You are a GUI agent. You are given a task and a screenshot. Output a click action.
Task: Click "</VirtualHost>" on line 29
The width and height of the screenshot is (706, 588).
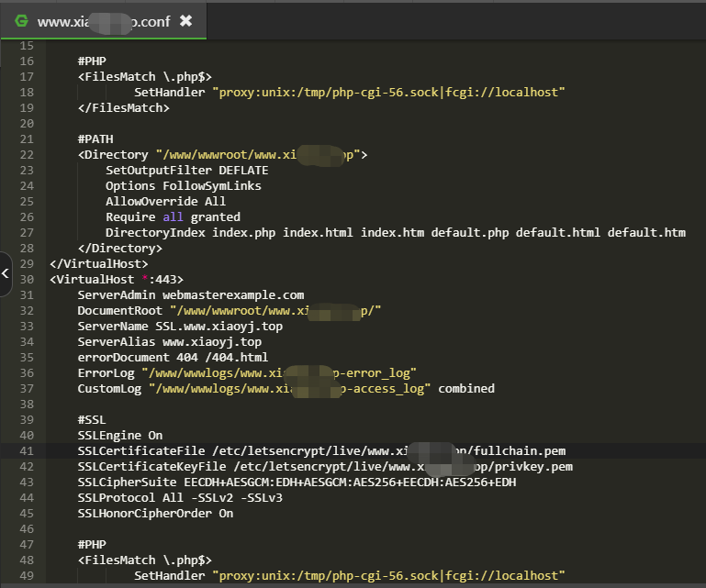98,263
